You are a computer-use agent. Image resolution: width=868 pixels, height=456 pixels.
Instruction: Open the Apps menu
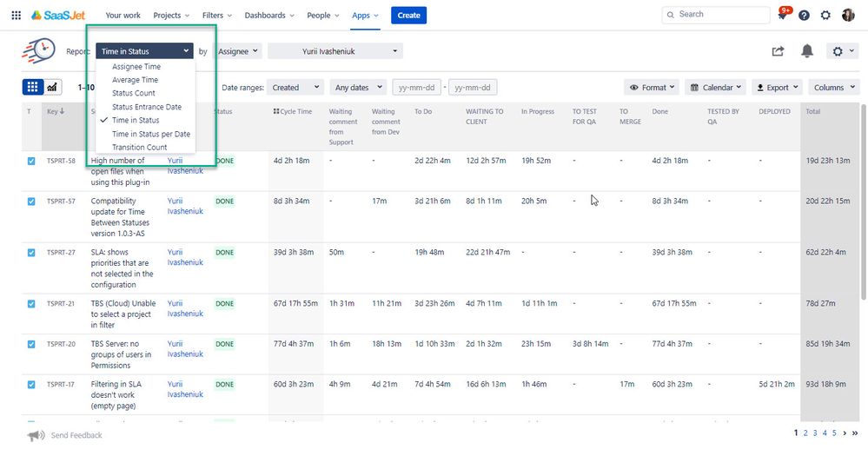click(365, 16)
